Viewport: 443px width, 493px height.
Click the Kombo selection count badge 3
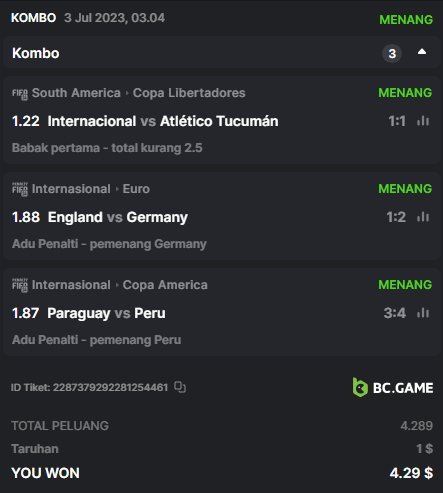[392, 53]
